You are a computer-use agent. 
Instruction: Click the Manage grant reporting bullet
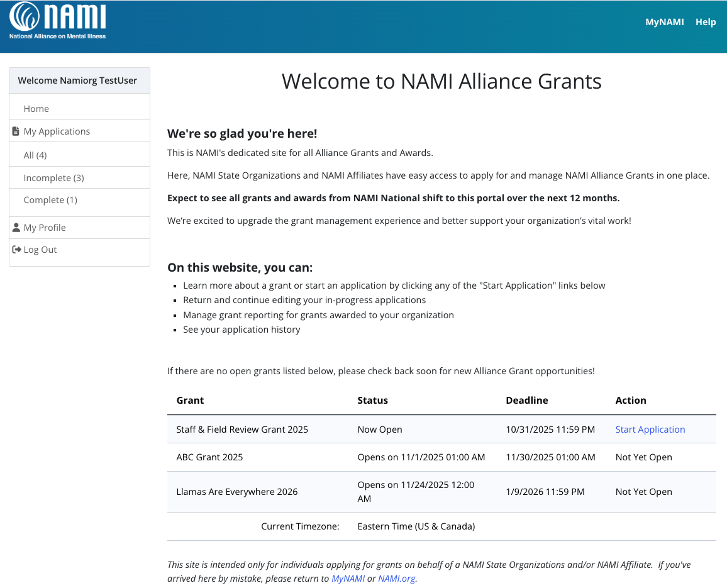pyautogui.click(x=318, y=315)
